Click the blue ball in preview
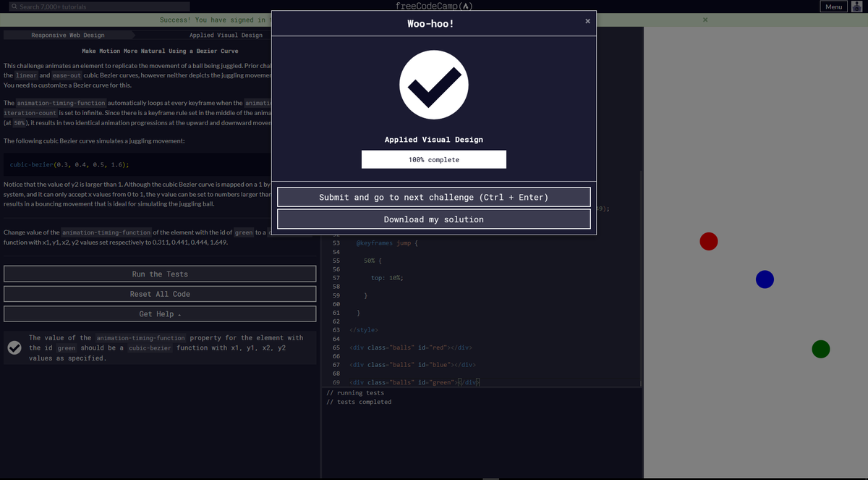The height and width of the screenshot is (480, 868). 765,279
